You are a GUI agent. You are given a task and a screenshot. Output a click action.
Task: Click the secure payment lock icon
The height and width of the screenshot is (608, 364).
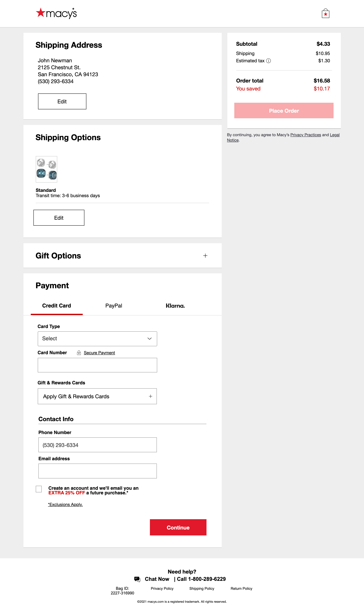coord(79,353)
